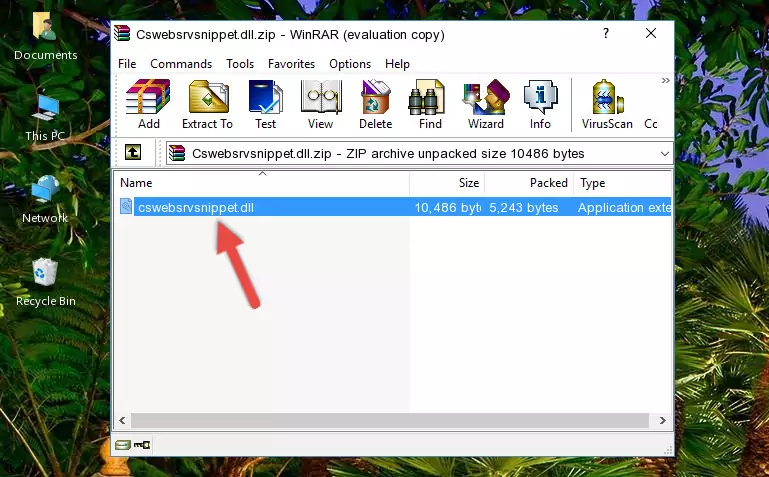Open the View file tool
The width and height of the screenshot is (769, 477).
pyautogui.click(x=321, y=104)
